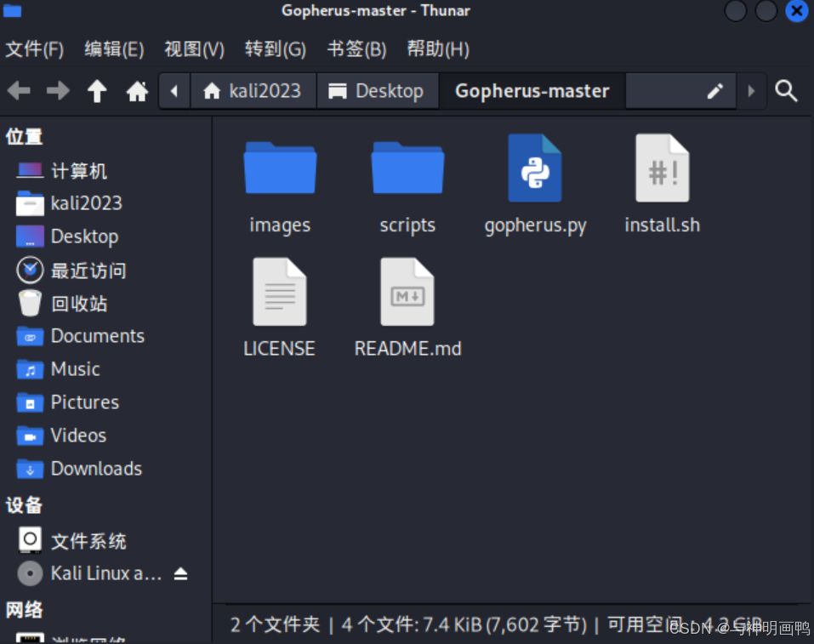Select the scripts folder icon
Viewport: 814px width, 644px height.
click(x=407, y=168)
